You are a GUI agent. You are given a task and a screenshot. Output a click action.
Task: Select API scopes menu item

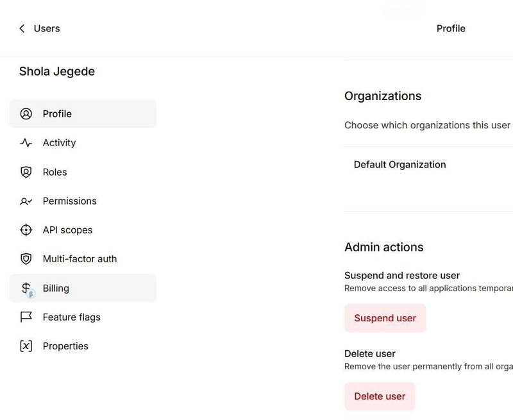83,230
